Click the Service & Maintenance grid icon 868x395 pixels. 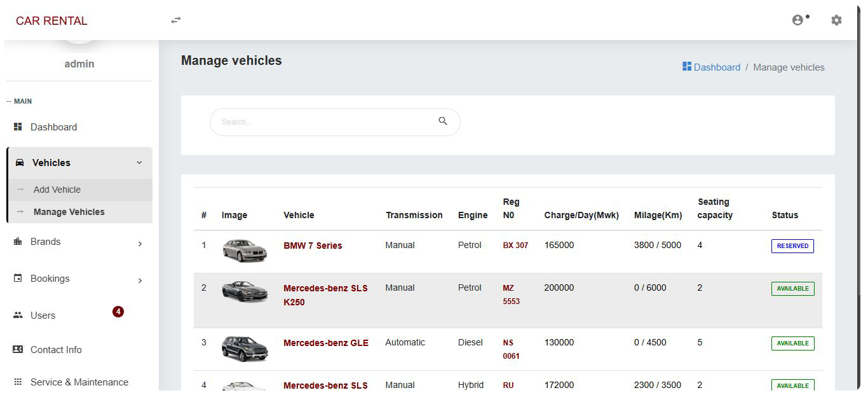pyautogui.click(x=18, y=382)
